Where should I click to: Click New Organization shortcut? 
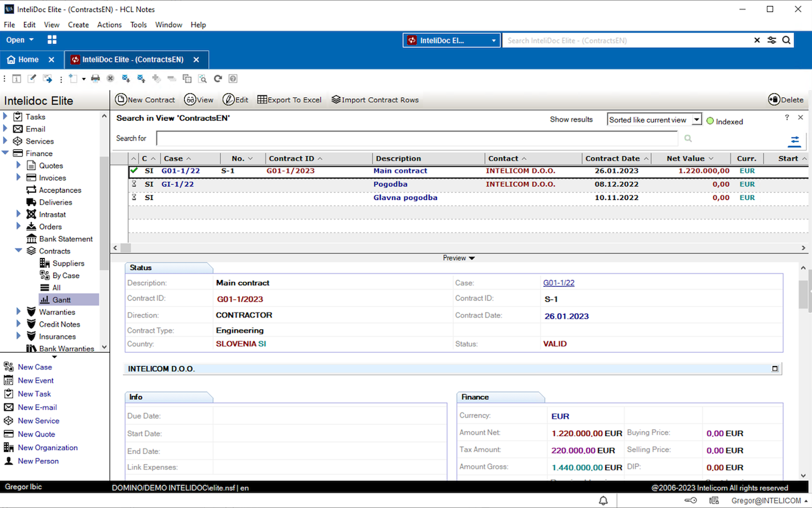click(x=41, y=447)
